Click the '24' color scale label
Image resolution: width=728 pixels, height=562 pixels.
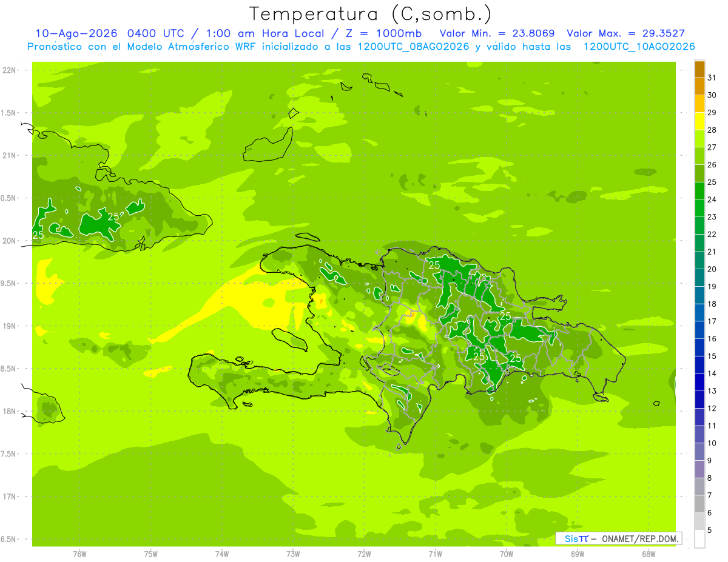(712, 199)
